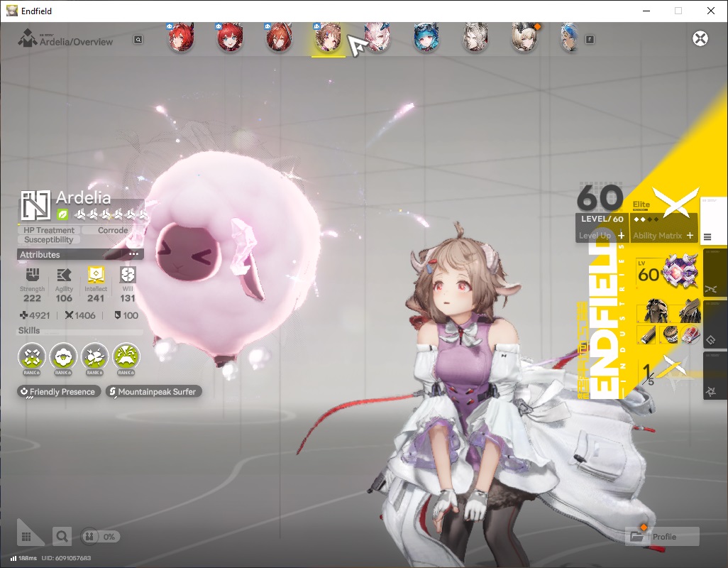
Task: Click the 188ms network latency indicator
Action: click(x=23, y=558)
